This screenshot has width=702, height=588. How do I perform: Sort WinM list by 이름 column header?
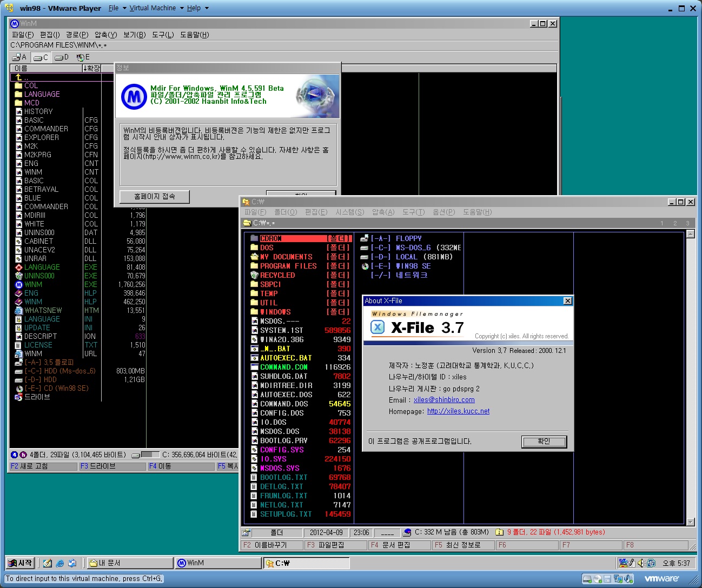[x=46, y=68]
